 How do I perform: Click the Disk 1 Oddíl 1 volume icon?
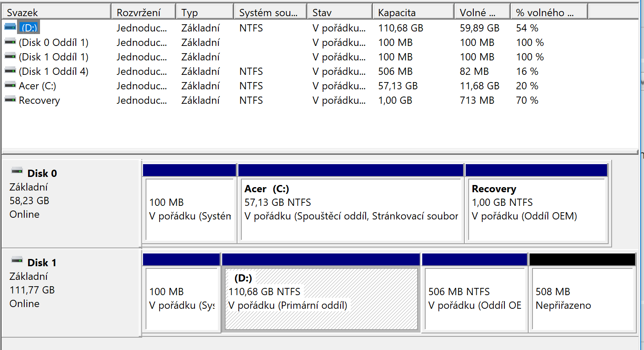click(10, 57)
